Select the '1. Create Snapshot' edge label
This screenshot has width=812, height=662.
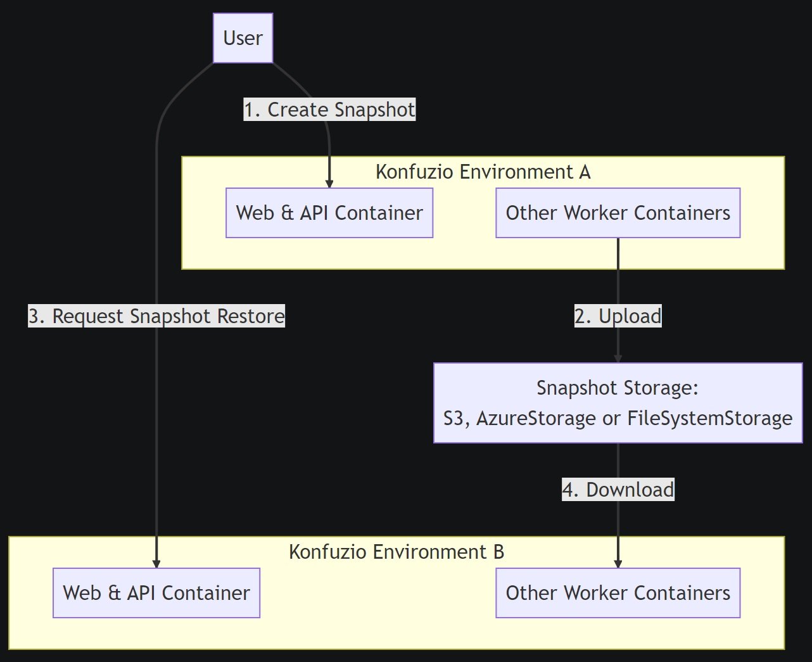tap(329, 110)
